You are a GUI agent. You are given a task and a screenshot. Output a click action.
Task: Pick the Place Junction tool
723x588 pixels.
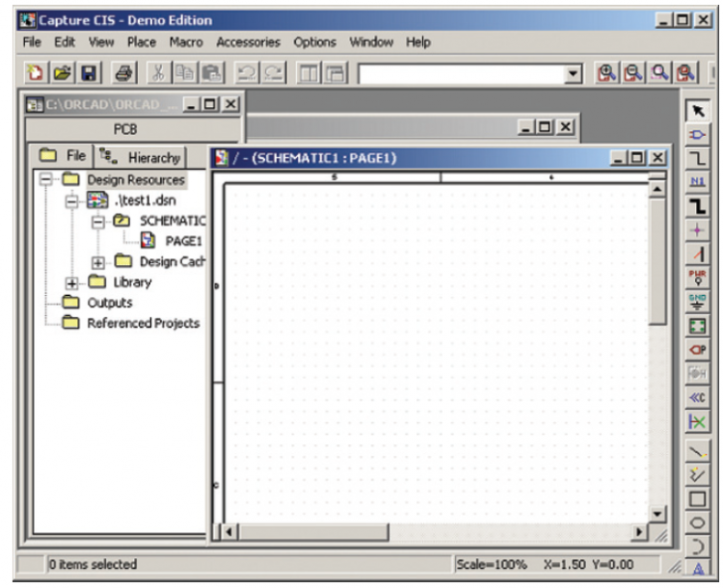[697, 229]
